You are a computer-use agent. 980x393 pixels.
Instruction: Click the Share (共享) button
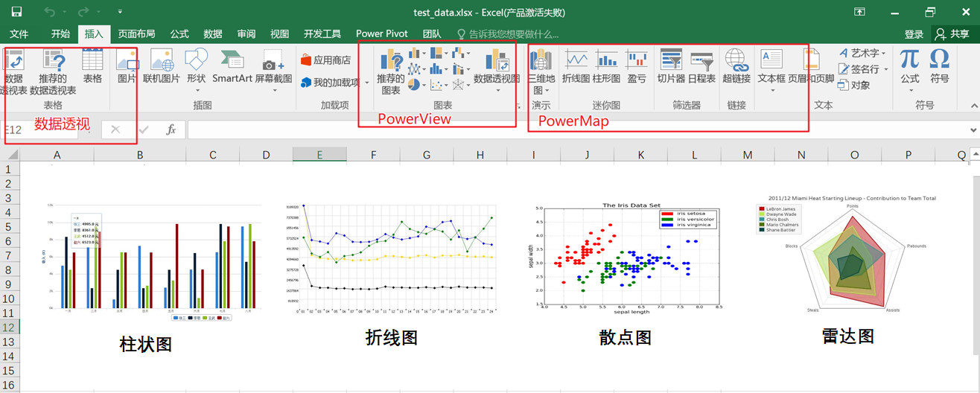952,34
